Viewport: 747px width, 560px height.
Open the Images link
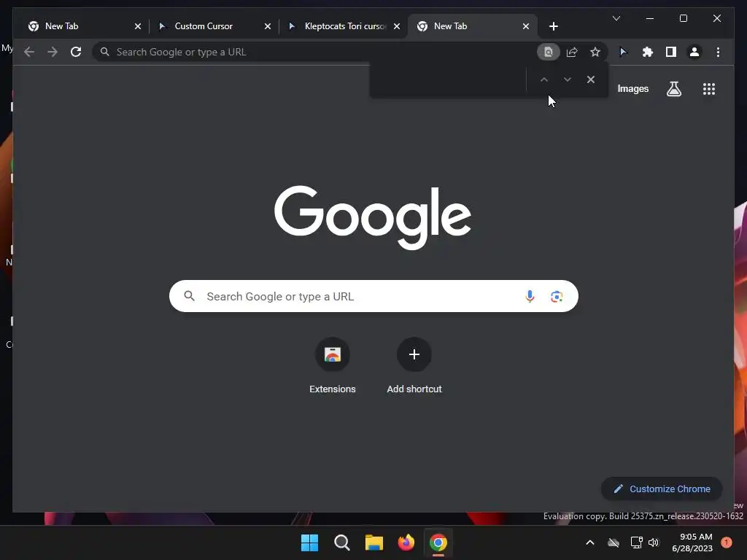[x=632, y=89]
